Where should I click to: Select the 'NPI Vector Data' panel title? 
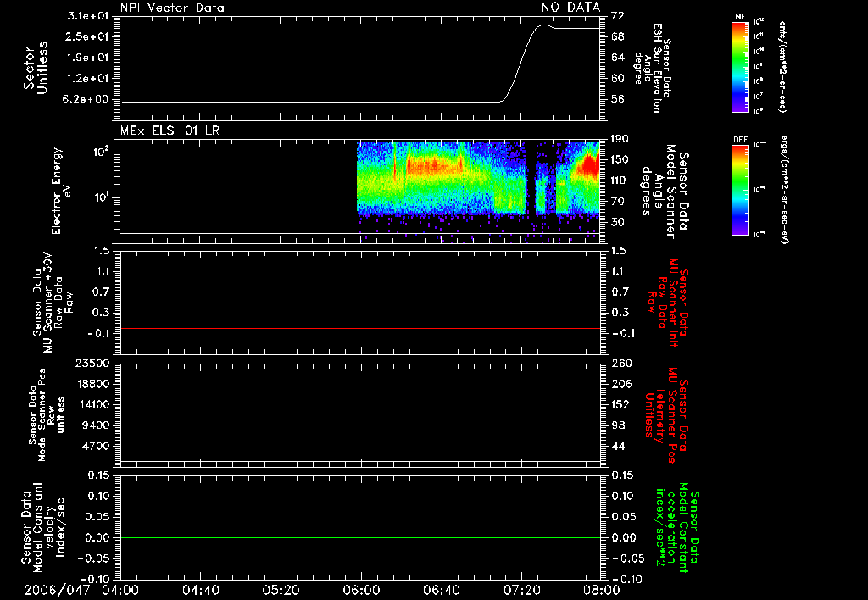click(172, 8)
